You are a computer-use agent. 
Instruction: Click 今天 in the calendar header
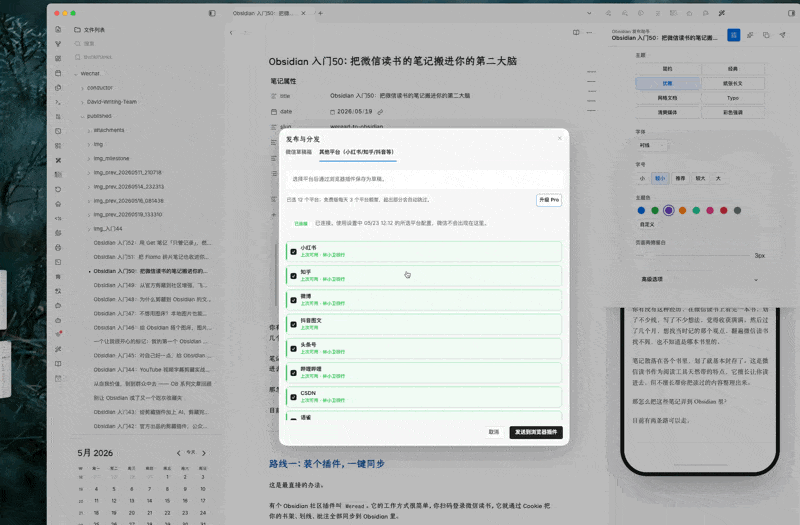pos(191,453)
